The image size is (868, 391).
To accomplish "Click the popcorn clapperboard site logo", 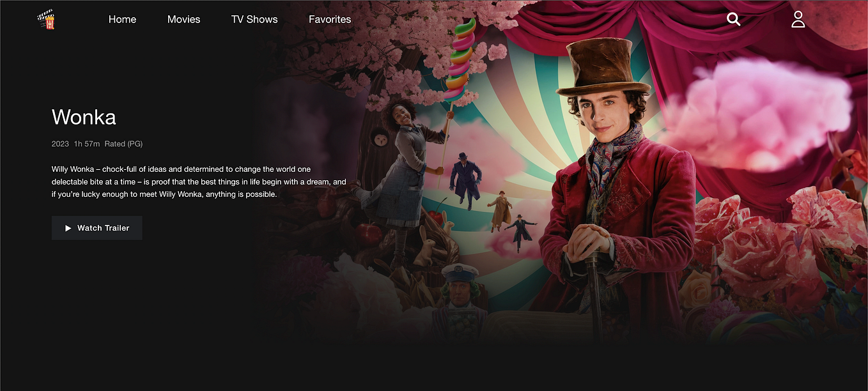I will (46, 19).
